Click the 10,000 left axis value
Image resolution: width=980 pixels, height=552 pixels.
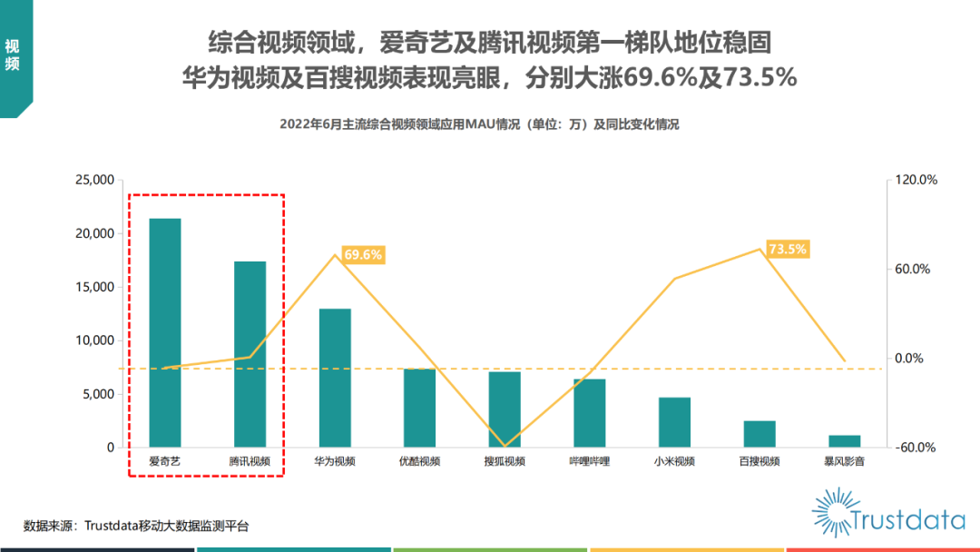click(x=95, y=340)
